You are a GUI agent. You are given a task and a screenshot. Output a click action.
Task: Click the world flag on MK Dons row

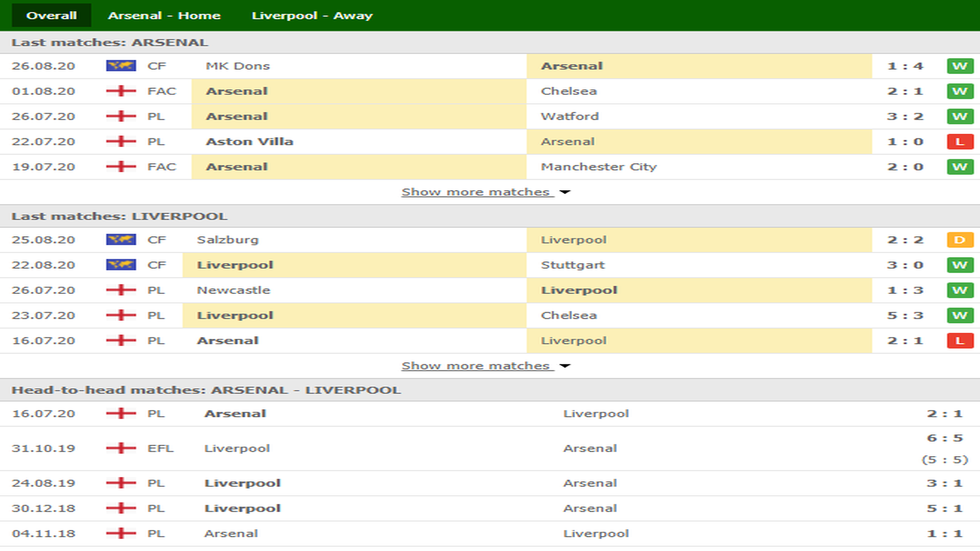tap(121, 66)
